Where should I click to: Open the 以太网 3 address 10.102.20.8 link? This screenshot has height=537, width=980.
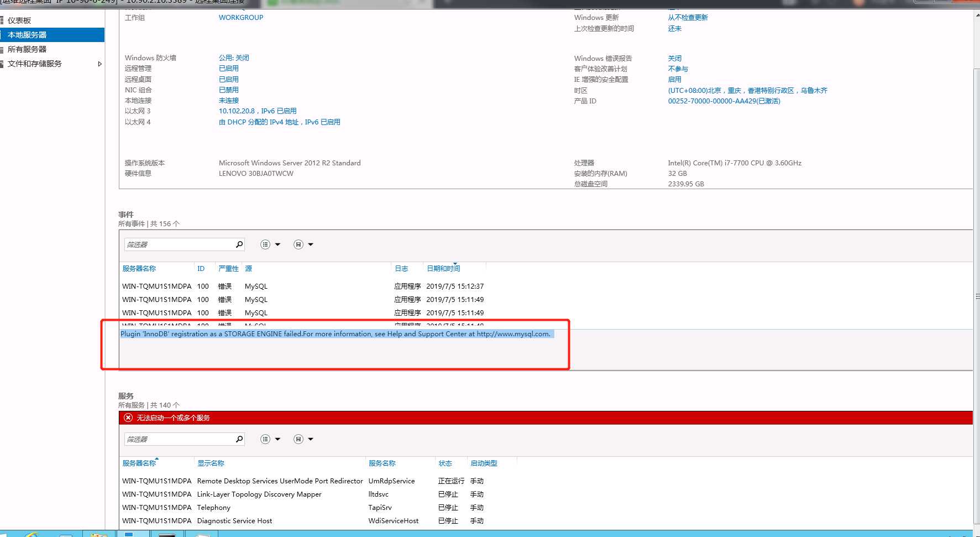pos(258,111)
